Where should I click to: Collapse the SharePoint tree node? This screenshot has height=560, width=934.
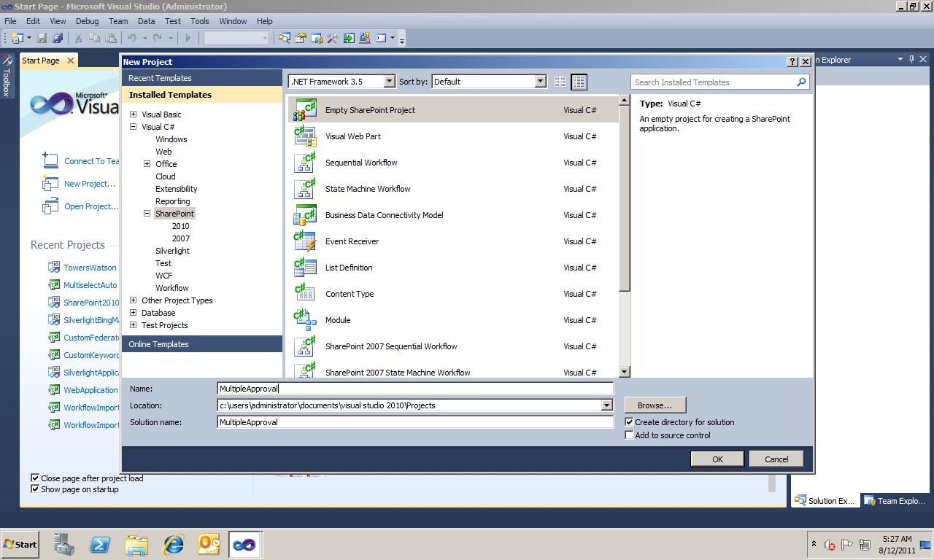pyautogui.click(x=147, y=214)
